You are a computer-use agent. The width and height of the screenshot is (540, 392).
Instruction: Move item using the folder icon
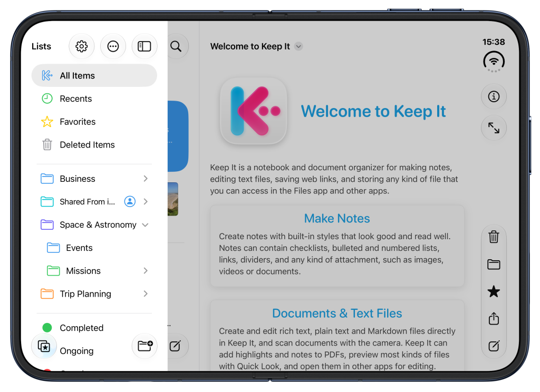pyautogui.click(x=494, y=264)
